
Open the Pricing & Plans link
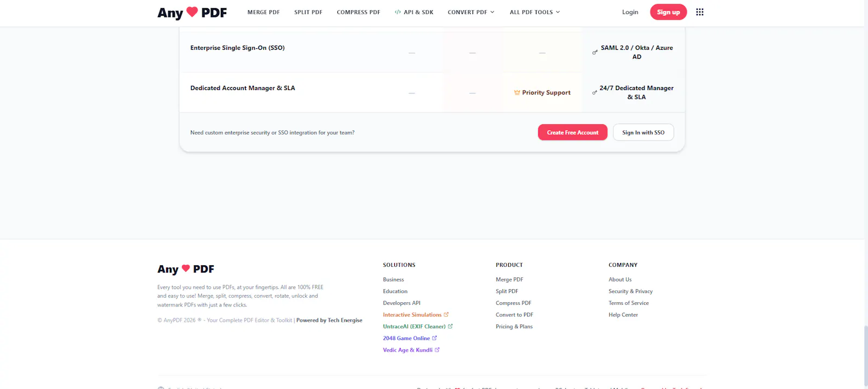tap(514, 327)
